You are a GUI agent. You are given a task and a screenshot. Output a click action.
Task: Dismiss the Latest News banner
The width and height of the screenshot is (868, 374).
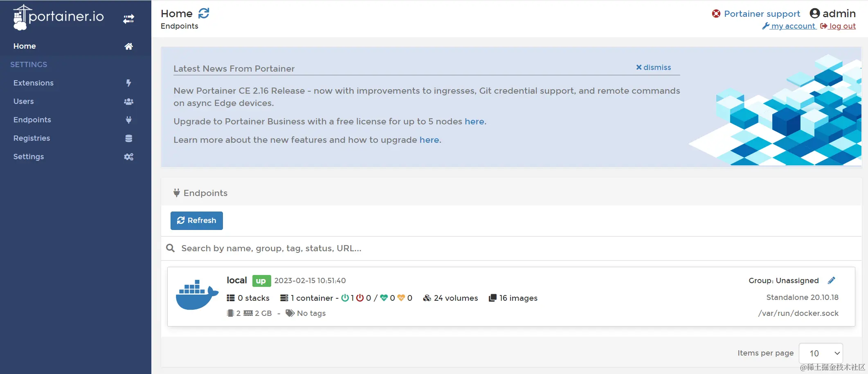tap(653, 67)
